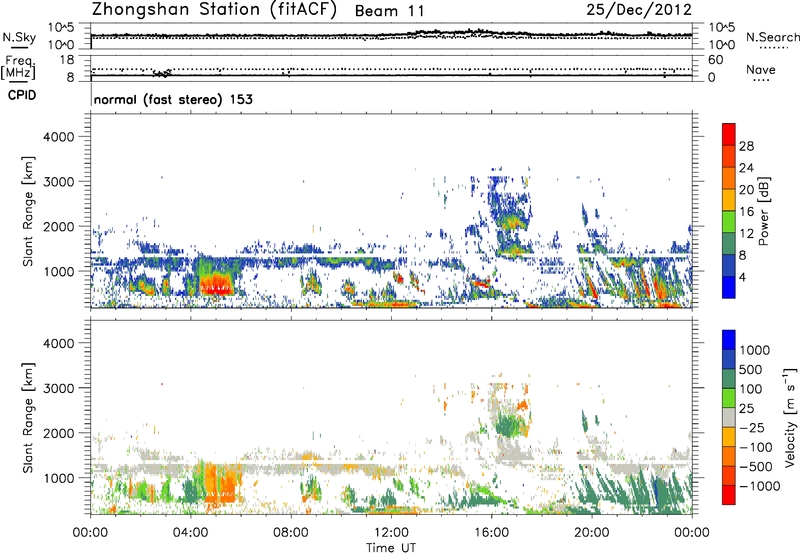
Task: Click the '4000' tick of the power panel
Action: click(58, 137)
